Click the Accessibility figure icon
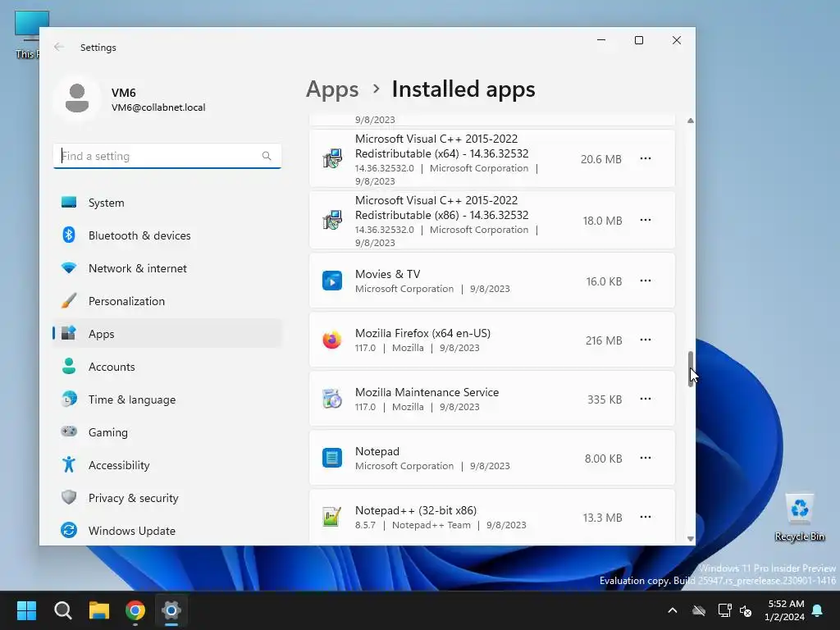 (69, 464)
